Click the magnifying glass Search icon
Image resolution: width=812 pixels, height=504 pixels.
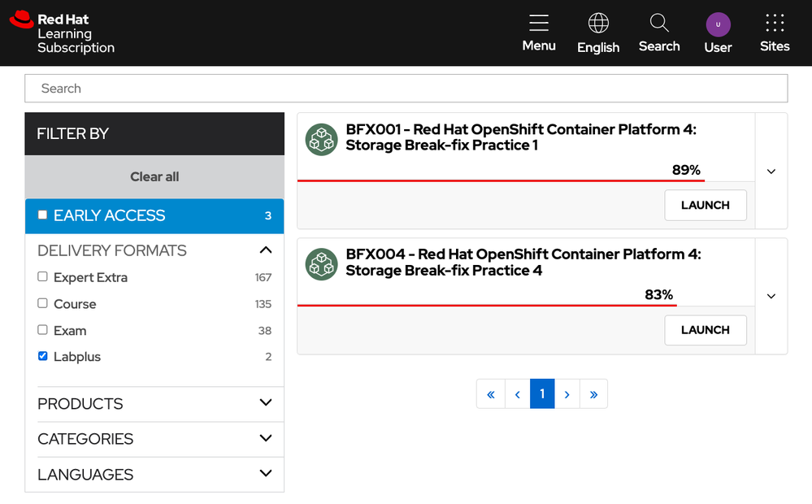659,23
